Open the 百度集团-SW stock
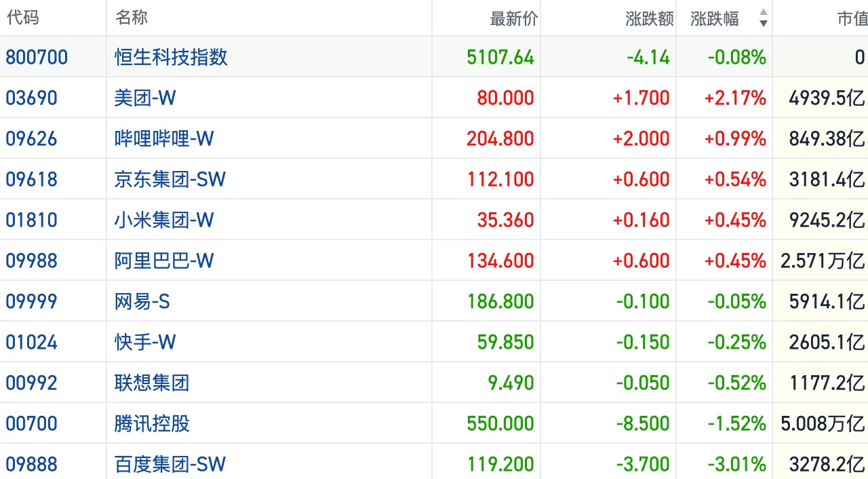 click(170, 464)
